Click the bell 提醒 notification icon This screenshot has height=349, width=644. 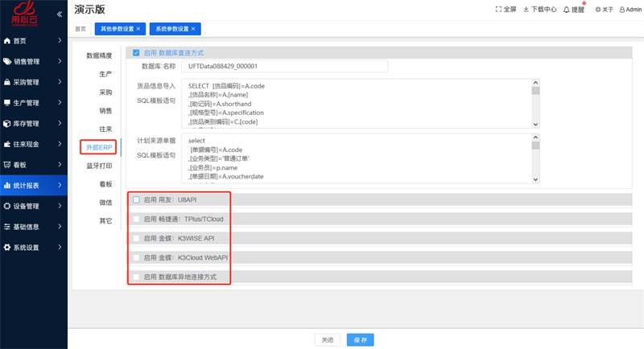pos(567,10)
